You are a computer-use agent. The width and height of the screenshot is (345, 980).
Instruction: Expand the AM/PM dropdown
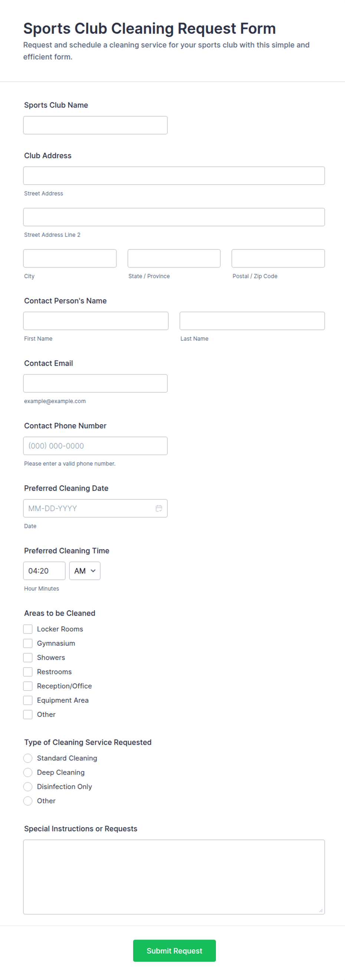(85, 571)
